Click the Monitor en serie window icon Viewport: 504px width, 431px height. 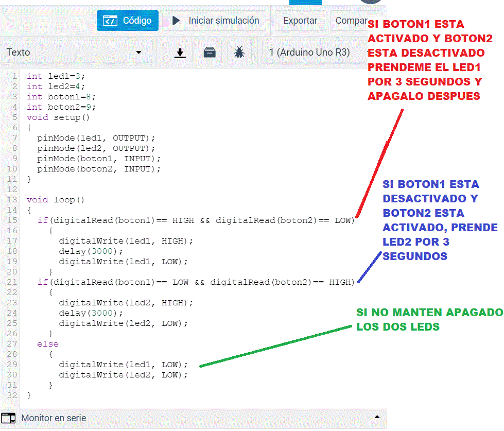8,418
